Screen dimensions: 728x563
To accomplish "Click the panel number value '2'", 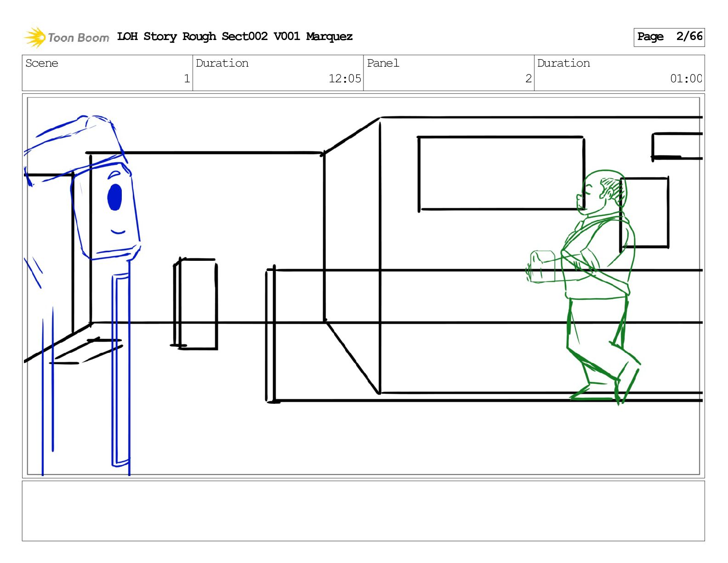I will pos(529,79).
